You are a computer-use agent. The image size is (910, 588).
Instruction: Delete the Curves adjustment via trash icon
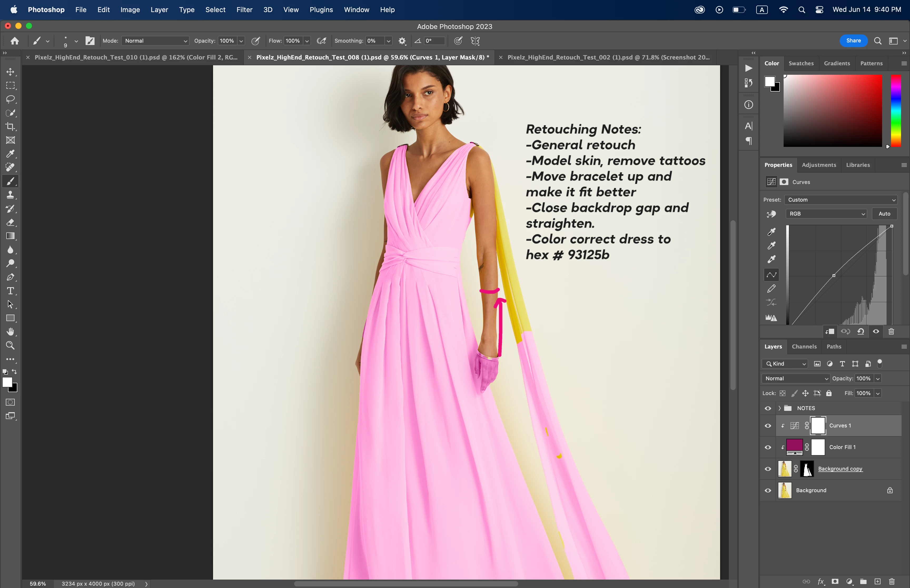(891, 331)
